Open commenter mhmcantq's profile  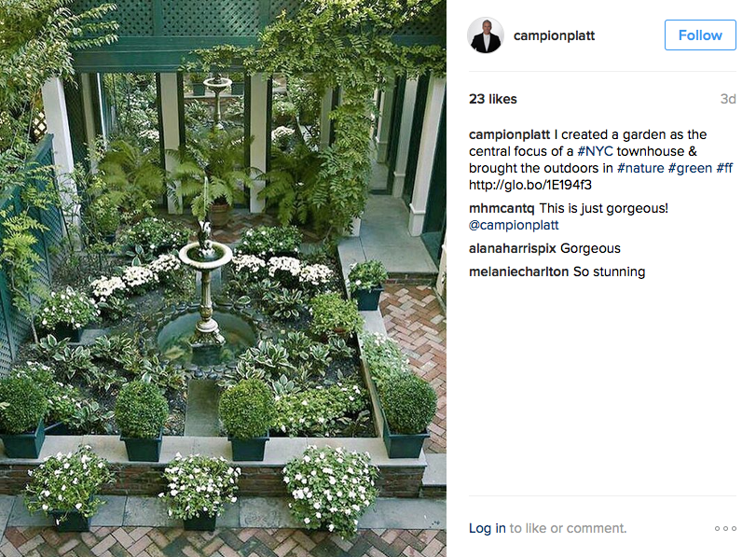[502, 208]
